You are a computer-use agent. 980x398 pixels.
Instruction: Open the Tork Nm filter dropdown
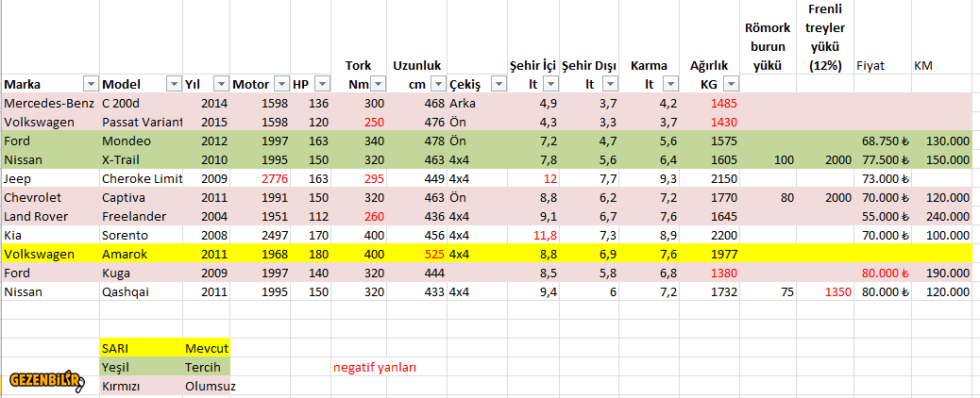(379, 84)
